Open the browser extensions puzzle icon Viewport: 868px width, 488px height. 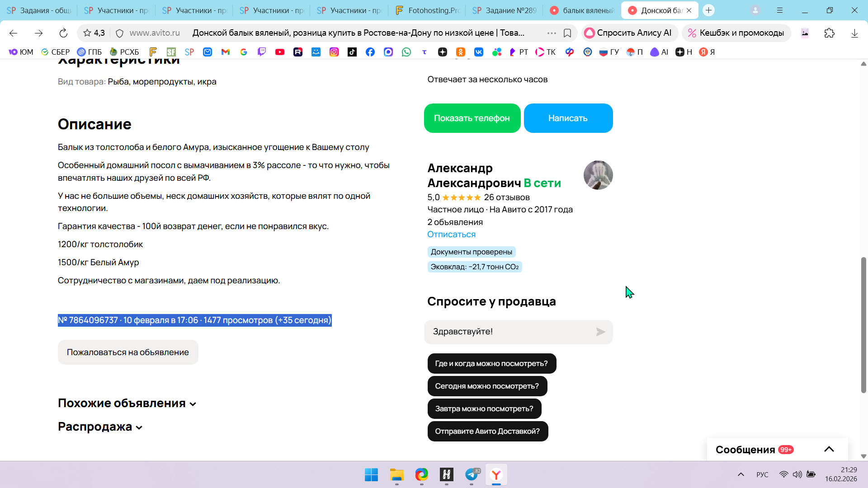pos(829,33)
